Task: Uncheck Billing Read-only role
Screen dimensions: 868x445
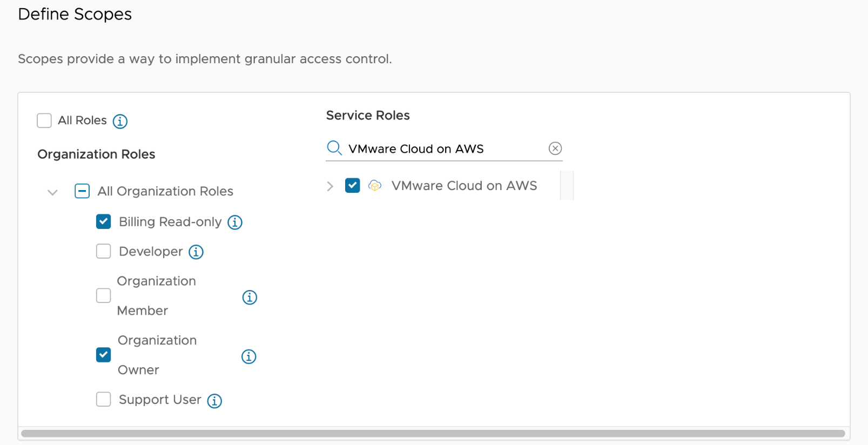Action: [x=104, y=222]
